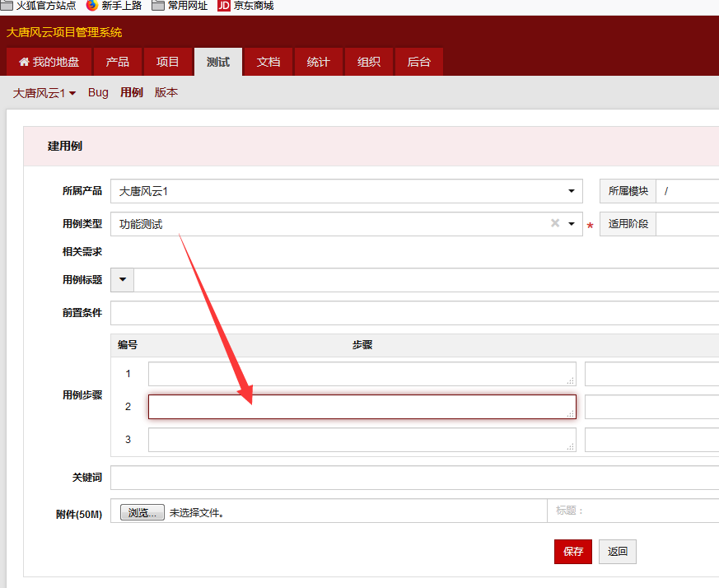Open the 适用阶段 selection field

pos(688,224)
